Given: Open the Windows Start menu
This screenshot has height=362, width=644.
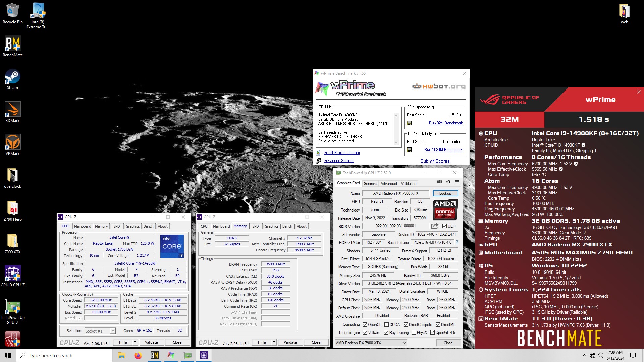Looking at the screenshot, I should pyautogui.click(x=8, y=355).
